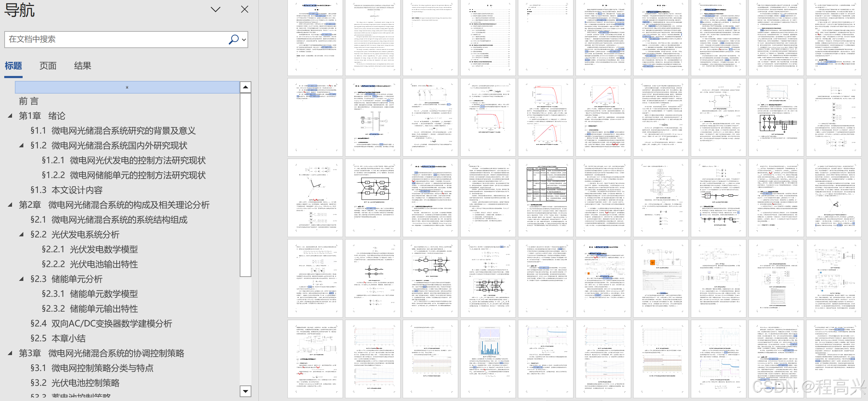This screenshot has width=868, height=401.
Task: Collapse the 第2章 chapter triangle
Action: click(10, 205)
